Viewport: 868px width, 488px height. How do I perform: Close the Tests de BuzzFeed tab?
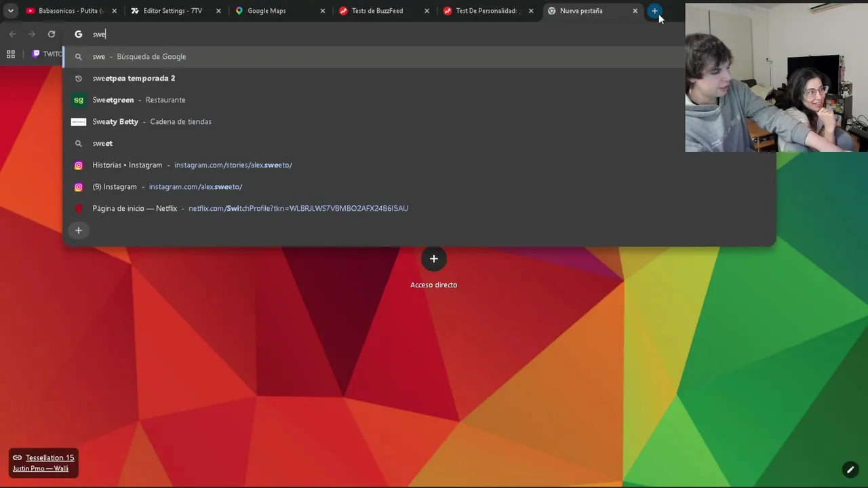point(427,11)
